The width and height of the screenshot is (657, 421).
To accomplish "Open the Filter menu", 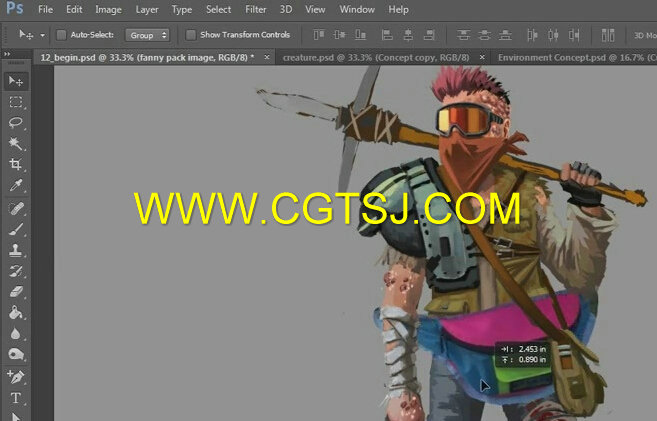I will (256, 9).
